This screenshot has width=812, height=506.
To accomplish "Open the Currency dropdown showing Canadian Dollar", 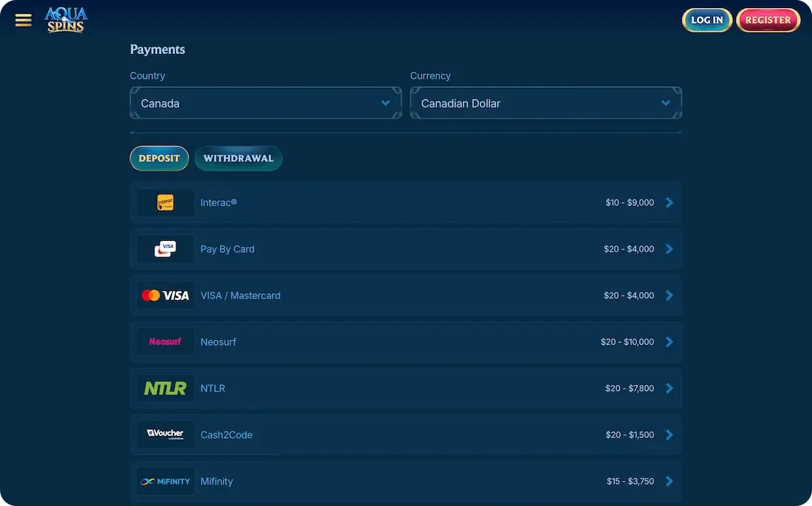I will point(546,103).
